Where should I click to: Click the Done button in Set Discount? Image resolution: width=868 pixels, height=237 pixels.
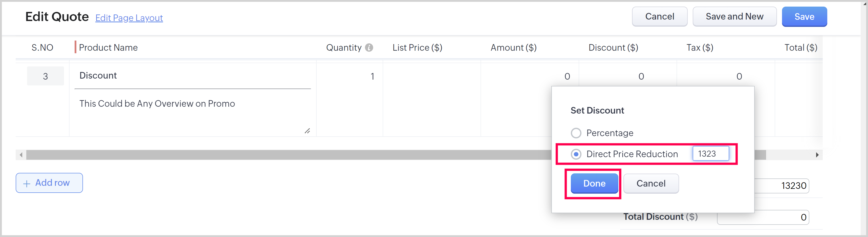click(x=594, y=183)
